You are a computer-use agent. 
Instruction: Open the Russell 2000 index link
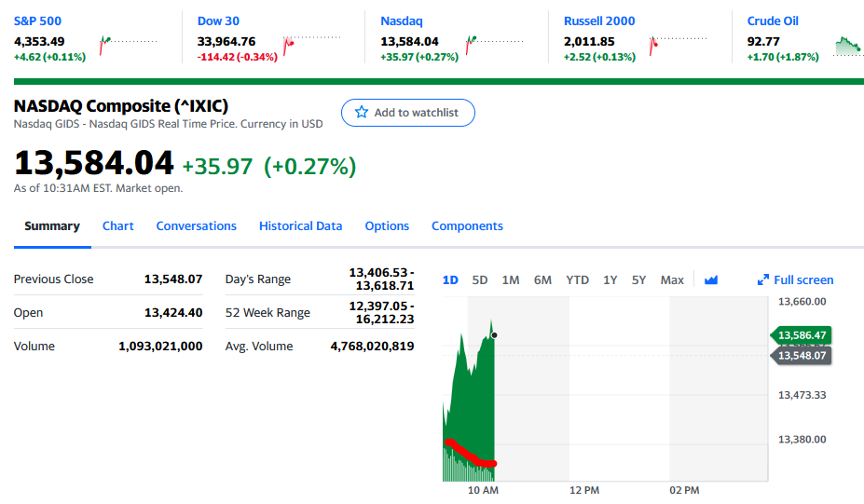(x=599, y=20)
